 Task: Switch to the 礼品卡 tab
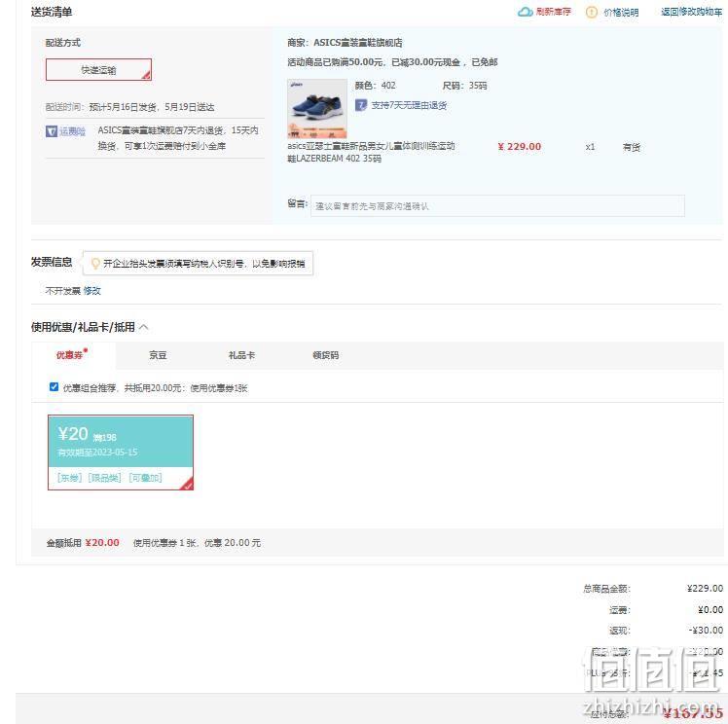241,355
